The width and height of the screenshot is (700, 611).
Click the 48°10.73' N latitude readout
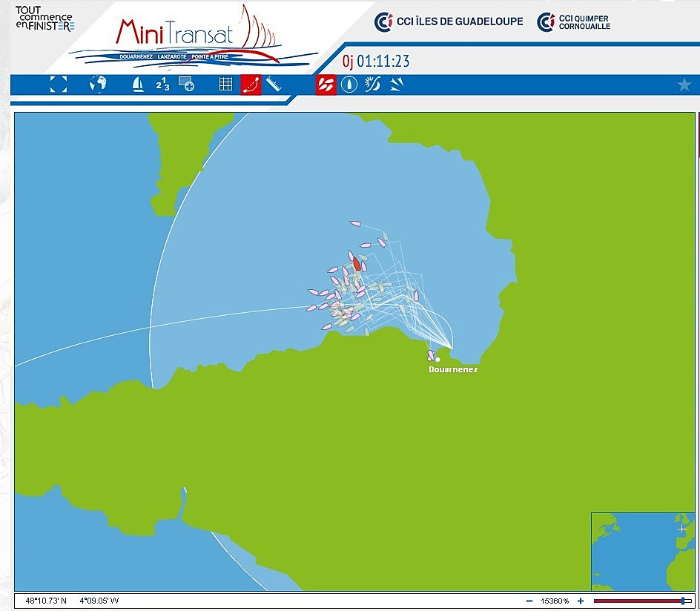coord(46,601)
